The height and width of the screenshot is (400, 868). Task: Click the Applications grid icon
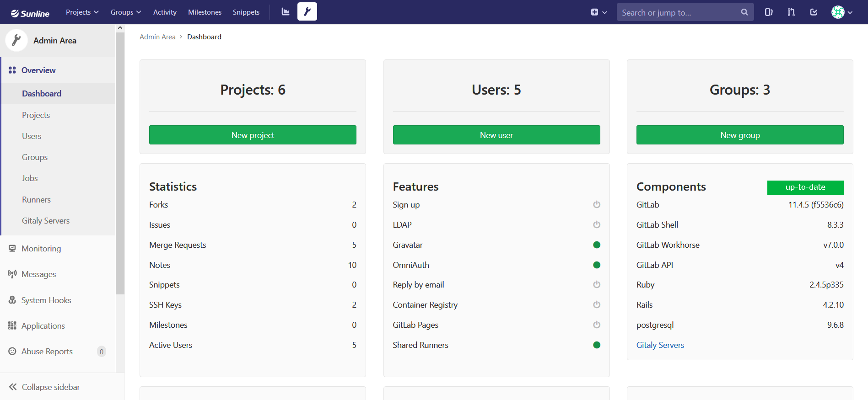point(12,325)
